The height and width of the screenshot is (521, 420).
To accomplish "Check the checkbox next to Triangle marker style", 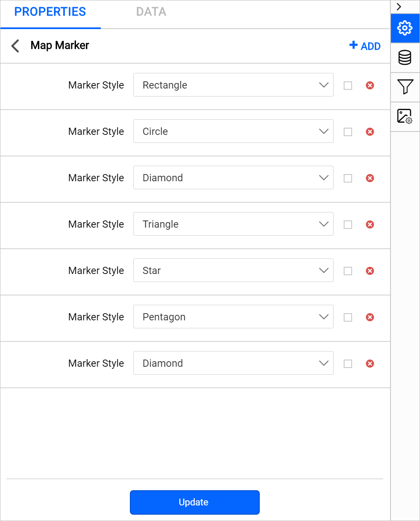I will (x=347, y=224).
